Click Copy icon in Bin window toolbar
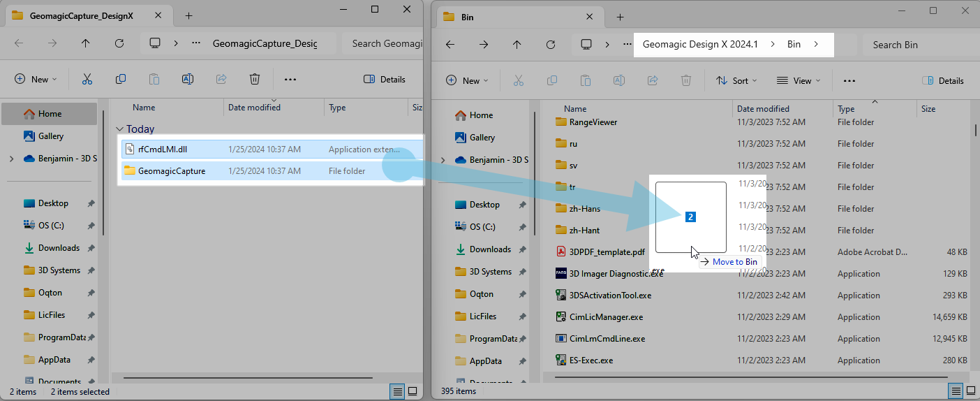This screenshot has height=401, width=980. (552, 80)
